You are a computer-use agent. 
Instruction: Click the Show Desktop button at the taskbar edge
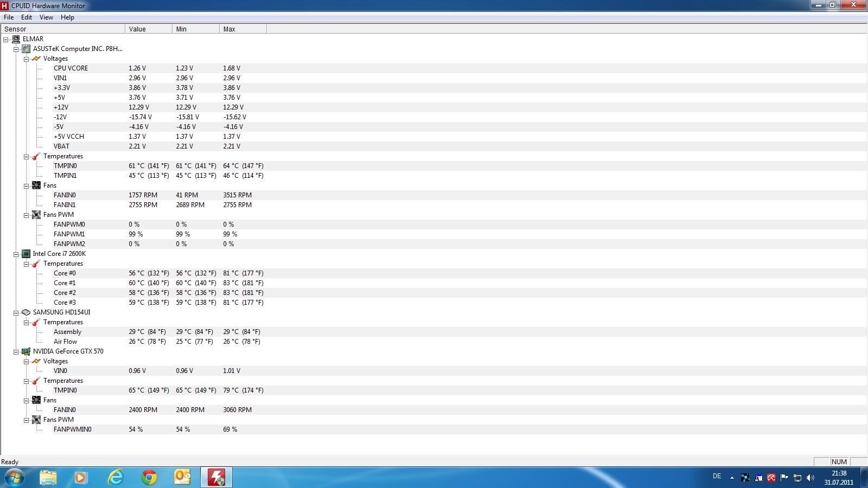coord(864,477)
